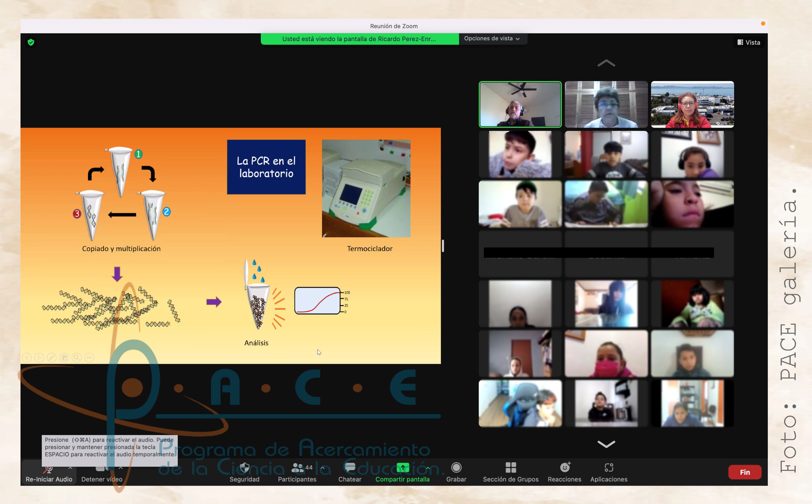Open the Participantes panel
This screenshot has height=504, width=812.
pos(297,472)
